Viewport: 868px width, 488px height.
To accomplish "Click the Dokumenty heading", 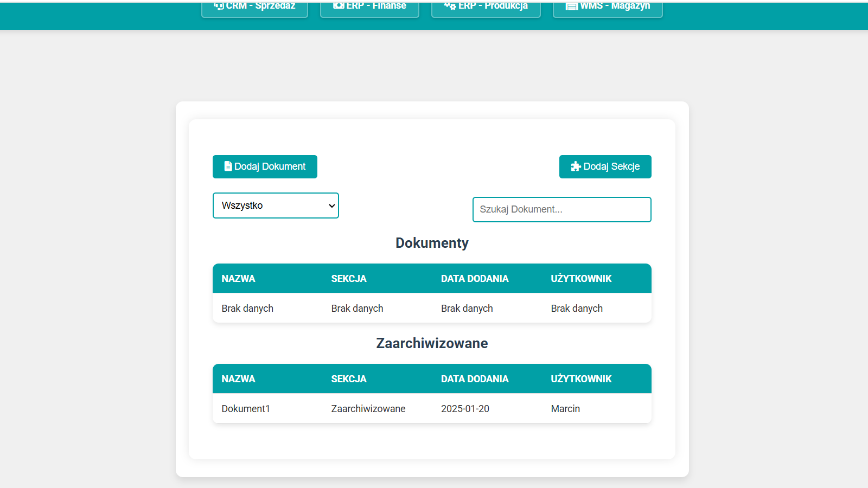I will coord(432,243).
